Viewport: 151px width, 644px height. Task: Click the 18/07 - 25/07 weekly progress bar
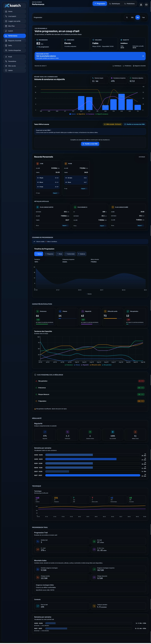[x=93, y=475]
